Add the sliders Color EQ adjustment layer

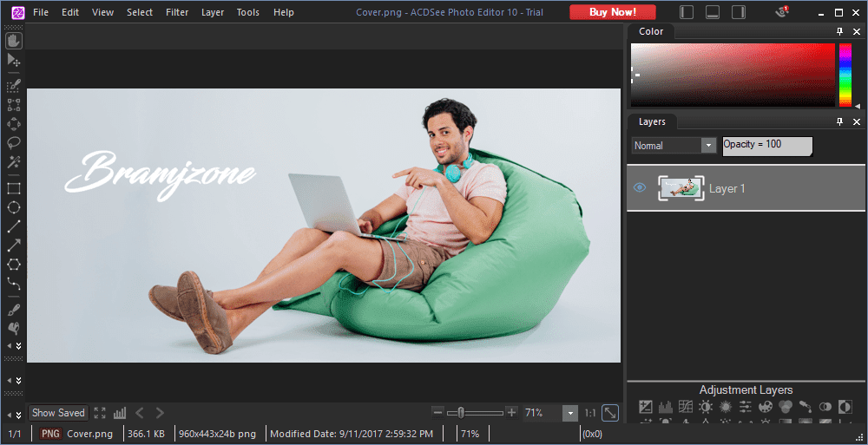pyautogui.click(x=745, y=407)
